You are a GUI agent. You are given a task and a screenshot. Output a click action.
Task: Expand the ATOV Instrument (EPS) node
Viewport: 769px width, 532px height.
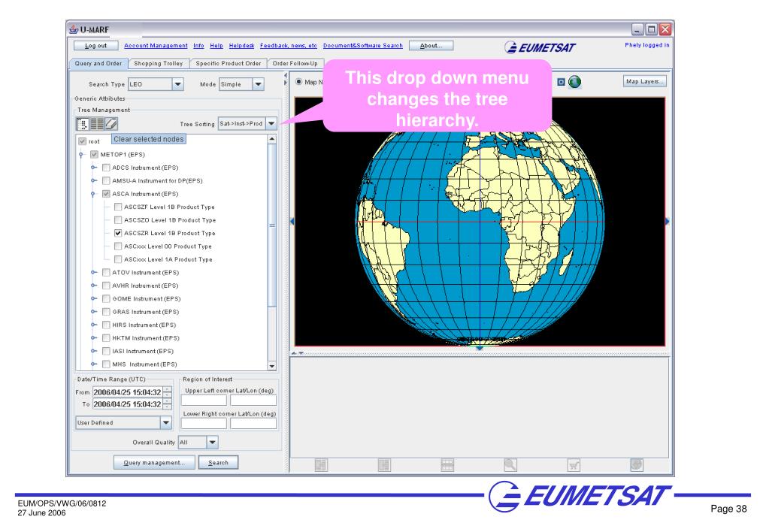pos(94,273)
